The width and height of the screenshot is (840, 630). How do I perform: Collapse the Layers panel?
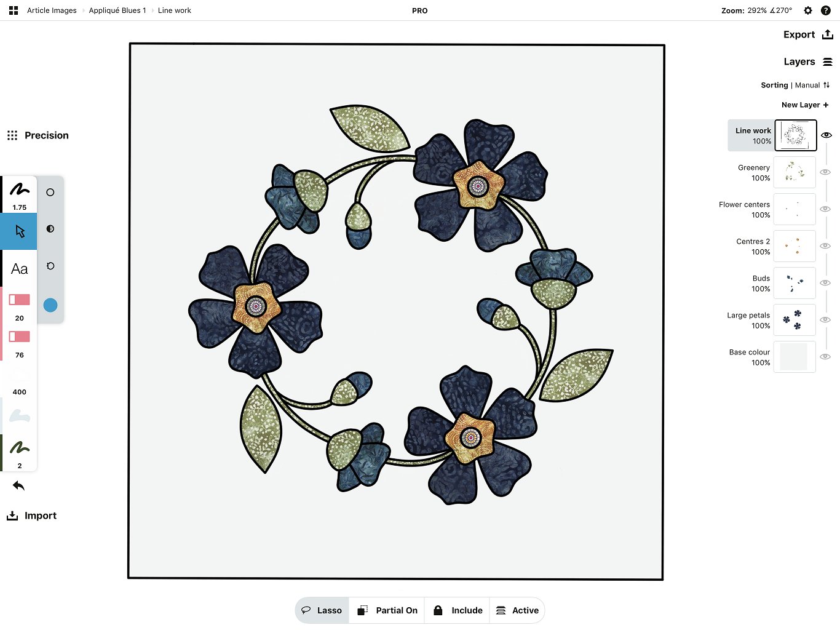pos(808,62)
